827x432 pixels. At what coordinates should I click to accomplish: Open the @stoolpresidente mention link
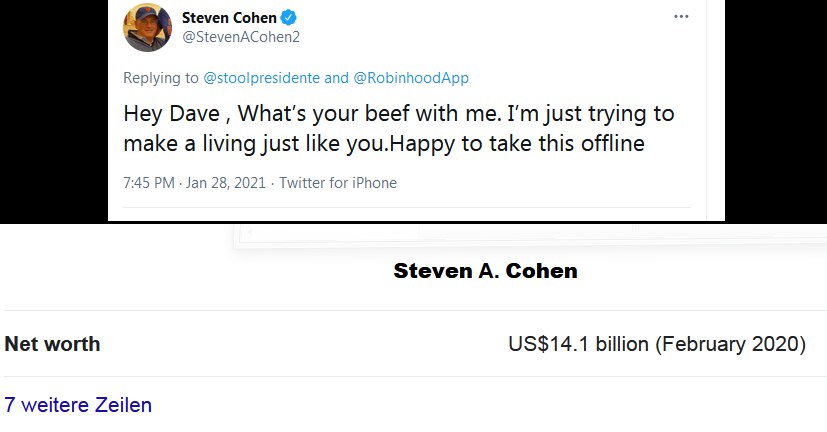262,78
